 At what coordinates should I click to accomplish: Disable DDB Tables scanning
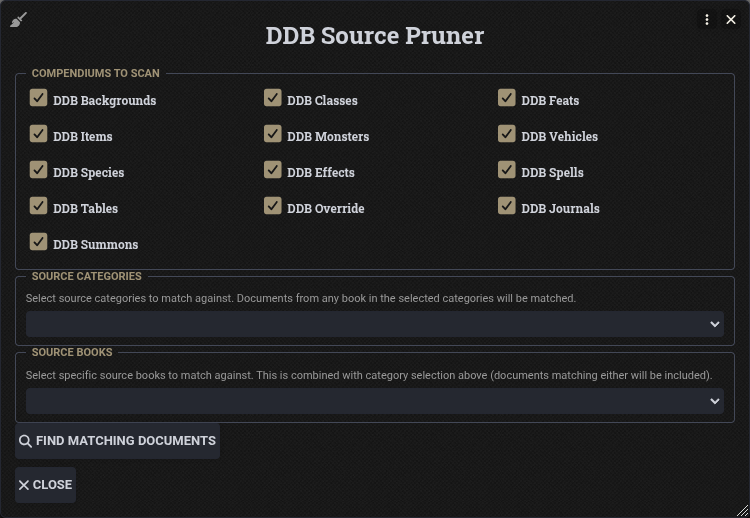(38, 206)
